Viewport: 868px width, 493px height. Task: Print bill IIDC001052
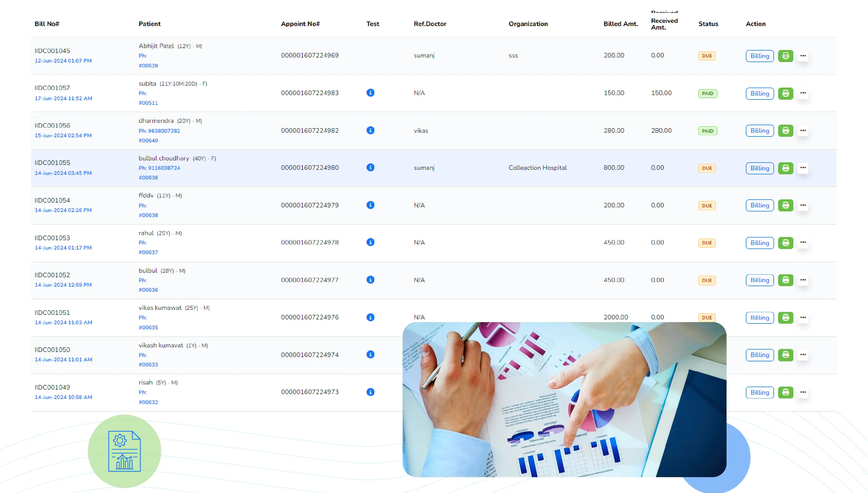click(785, 280)
